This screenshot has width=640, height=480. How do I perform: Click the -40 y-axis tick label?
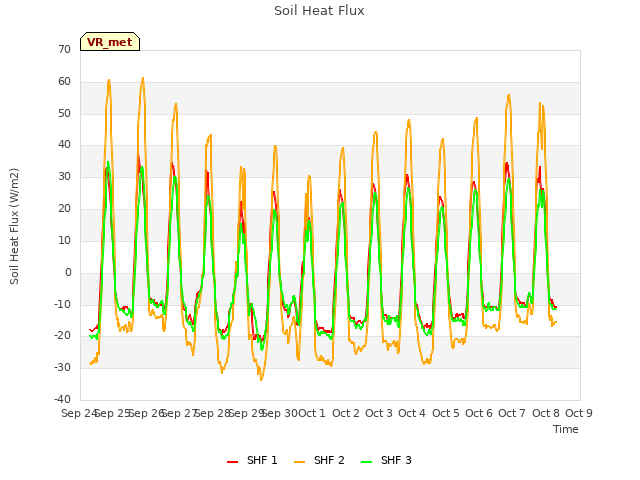click(x=62, y=399)
